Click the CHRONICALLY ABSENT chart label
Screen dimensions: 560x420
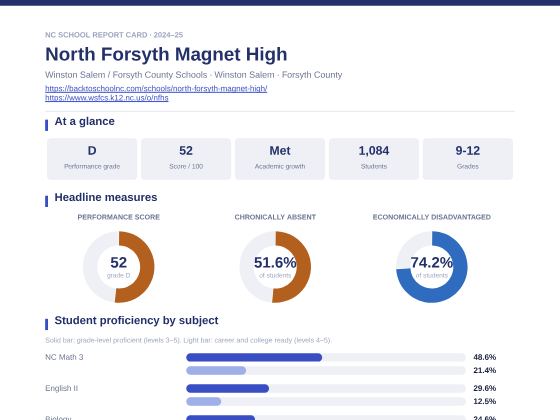pyautogui.click(x=275, y=217)
